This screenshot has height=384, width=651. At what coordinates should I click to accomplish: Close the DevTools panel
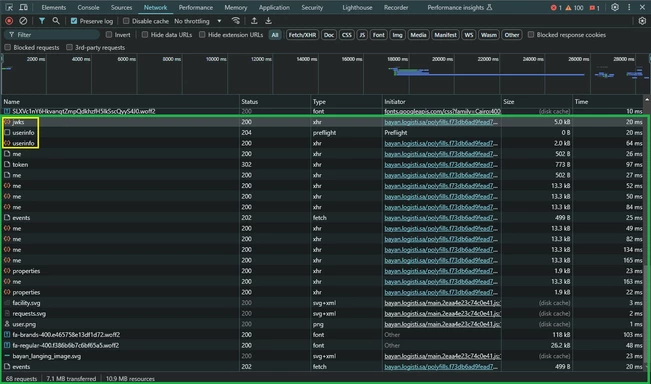click(x=642, y=7)
